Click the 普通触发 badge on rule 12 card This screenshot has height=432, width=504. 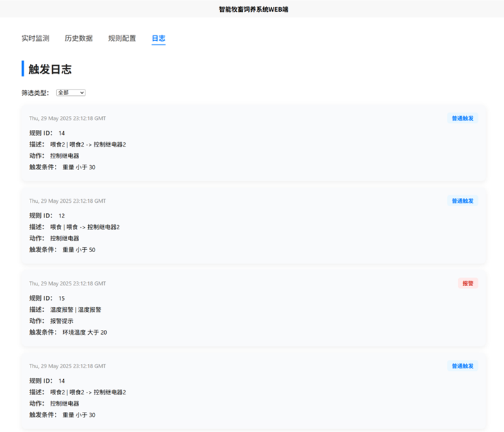coord(462,201)
